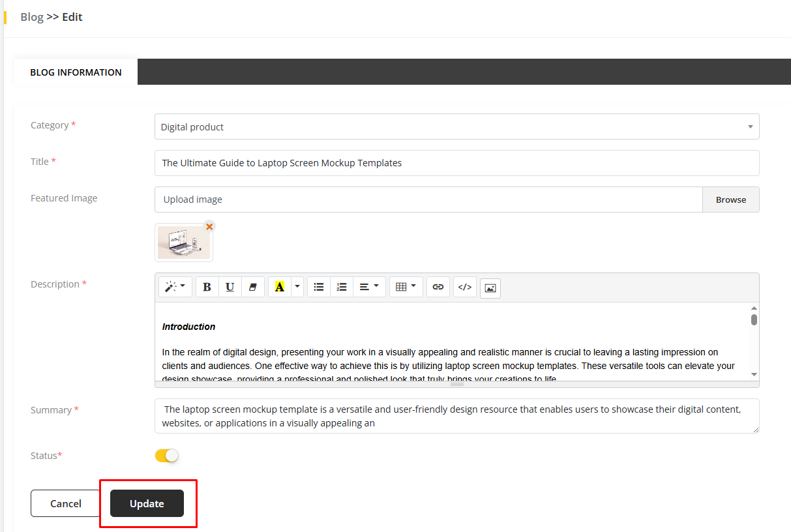Viewport: 791px width, 532px height.
Task: Click the eraser clear-formatting icon
Action: [253, 287]
